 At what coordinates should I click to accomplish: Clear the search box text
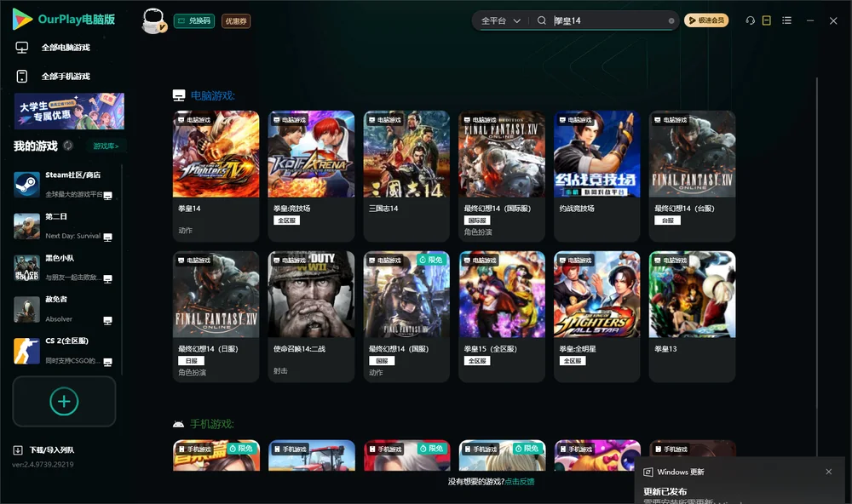tap(671, 20)
